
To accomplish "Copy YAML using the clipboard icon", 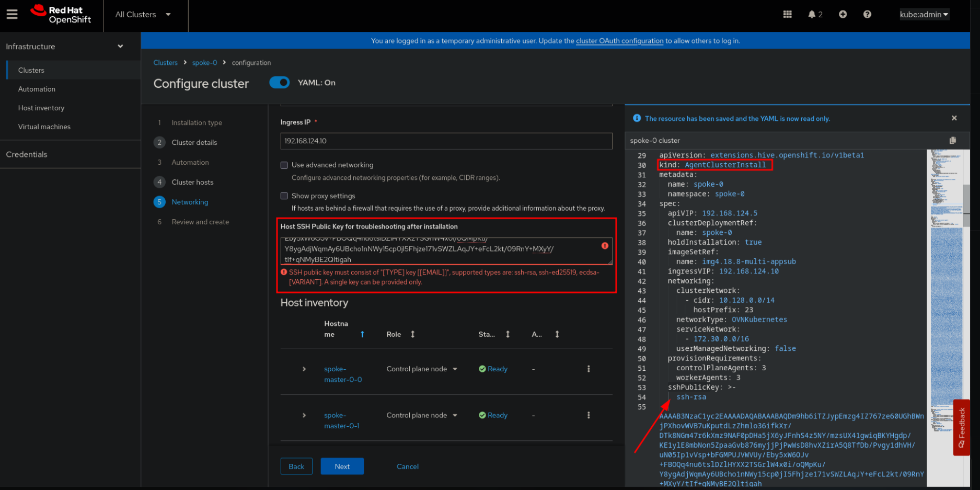I will (x=952, y=140).
